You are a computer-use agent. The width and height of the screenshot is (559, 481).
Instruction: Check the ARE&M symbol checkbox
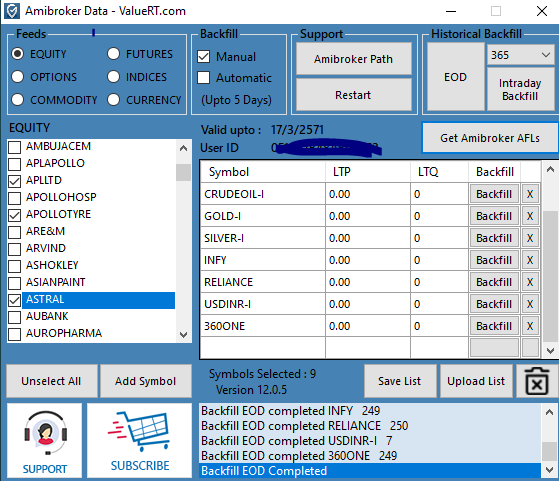click(x=14, y=232)
